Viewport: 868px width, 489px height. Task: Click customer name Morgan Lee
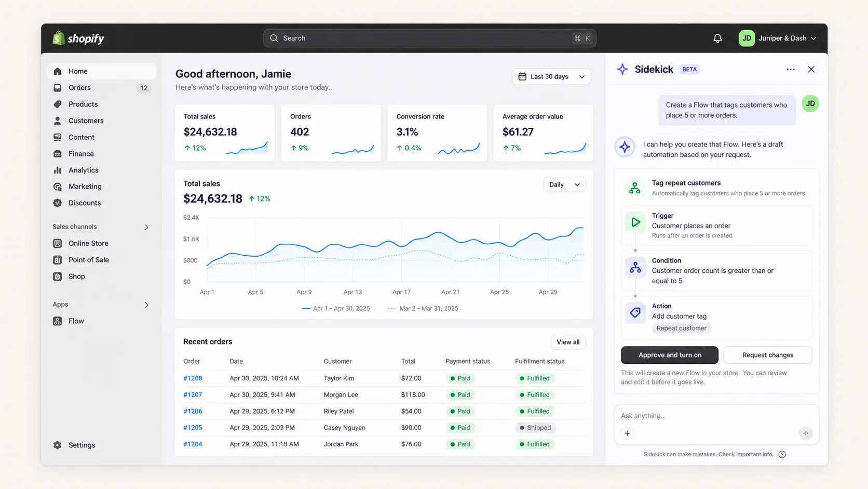coord(341,395)
